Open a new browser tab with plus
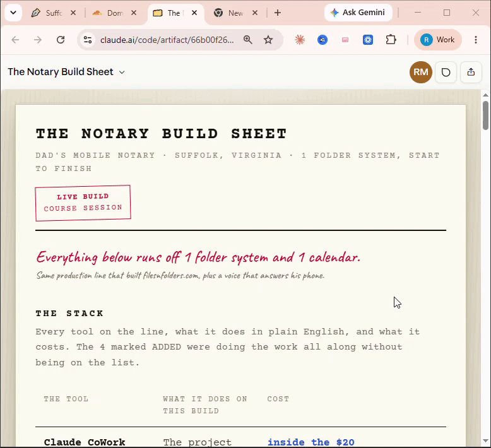This screenshot has width=491, height=448. click(278, 13)
